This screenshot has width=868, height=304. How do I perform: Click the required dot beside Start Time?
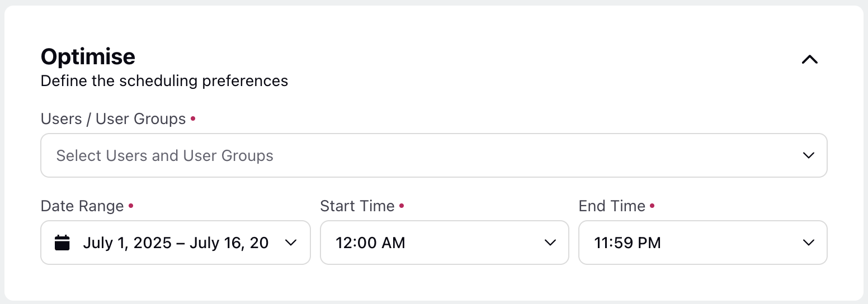pos(402,206)
